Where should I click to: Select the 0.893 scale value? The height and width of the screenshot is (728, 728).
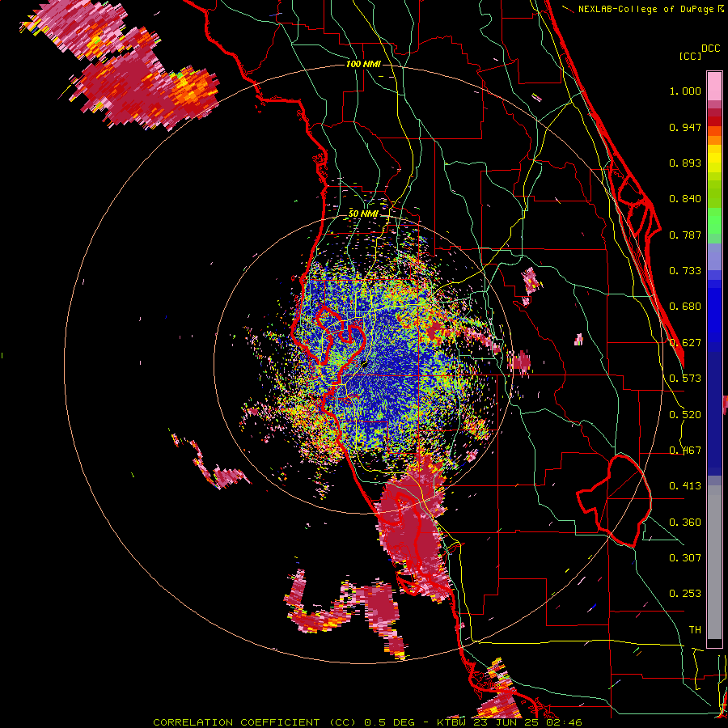[685, 163]
